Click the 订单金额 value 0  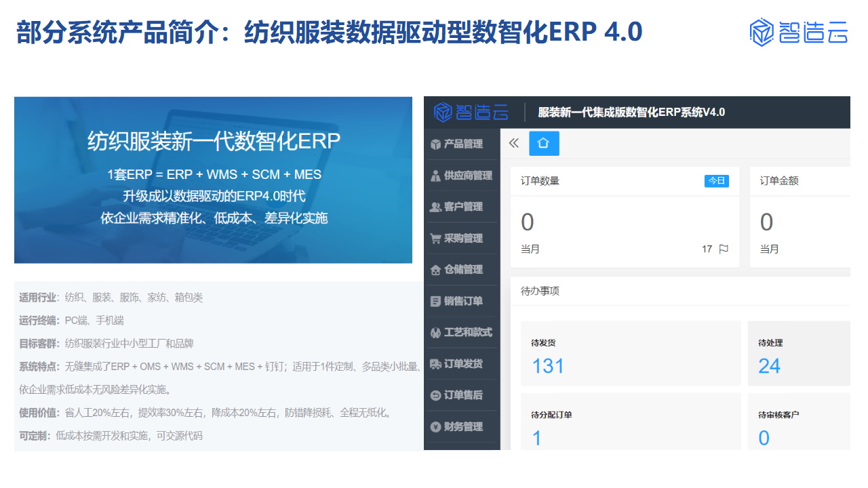click(x=766, y=222)
